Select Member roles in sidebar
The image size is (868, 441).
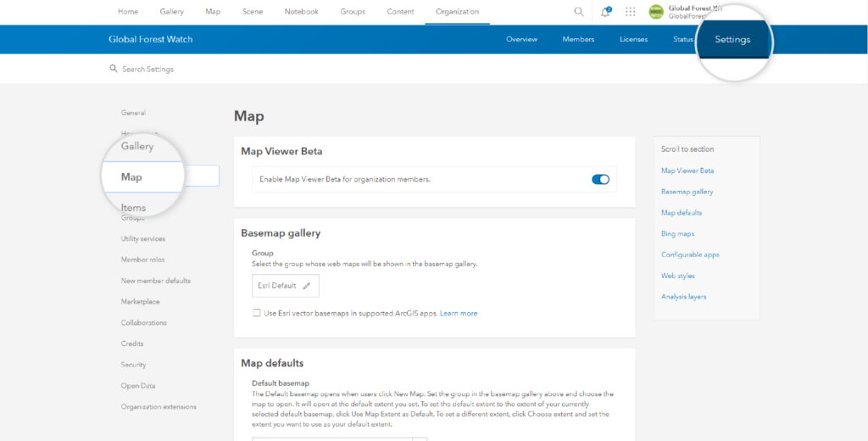[x=142, y=260]
